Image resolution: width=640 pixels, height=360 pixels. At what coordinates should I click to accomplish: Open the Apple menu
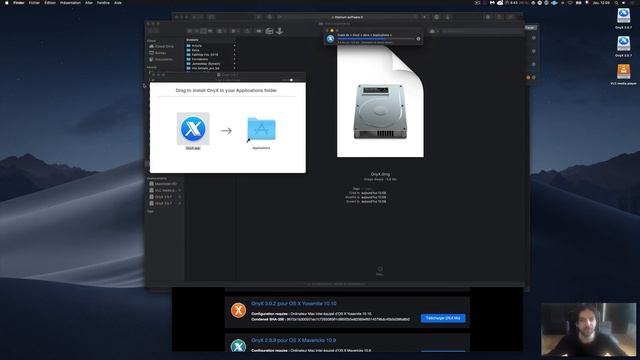coord(6,2)
